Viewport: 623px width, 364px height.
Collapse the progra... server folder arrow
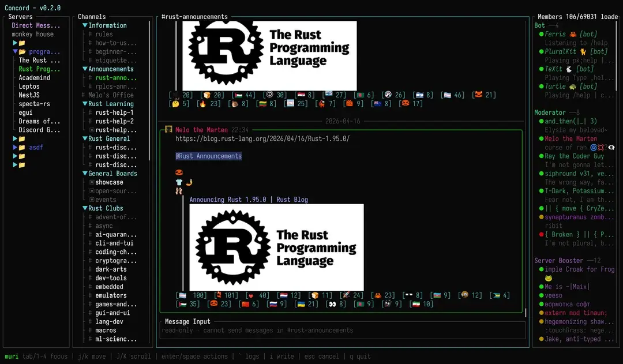click(14, 52)
